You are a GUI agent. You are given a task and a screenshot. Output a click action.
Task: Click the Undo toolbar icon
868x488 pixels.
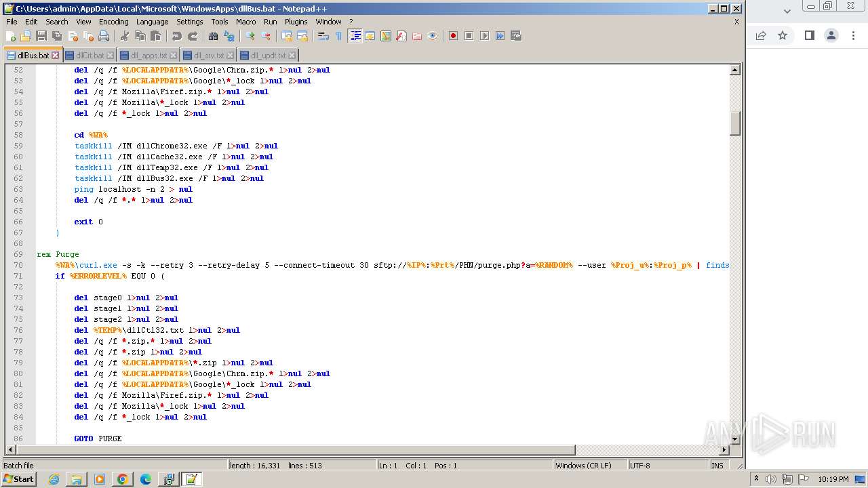point(176,36)
